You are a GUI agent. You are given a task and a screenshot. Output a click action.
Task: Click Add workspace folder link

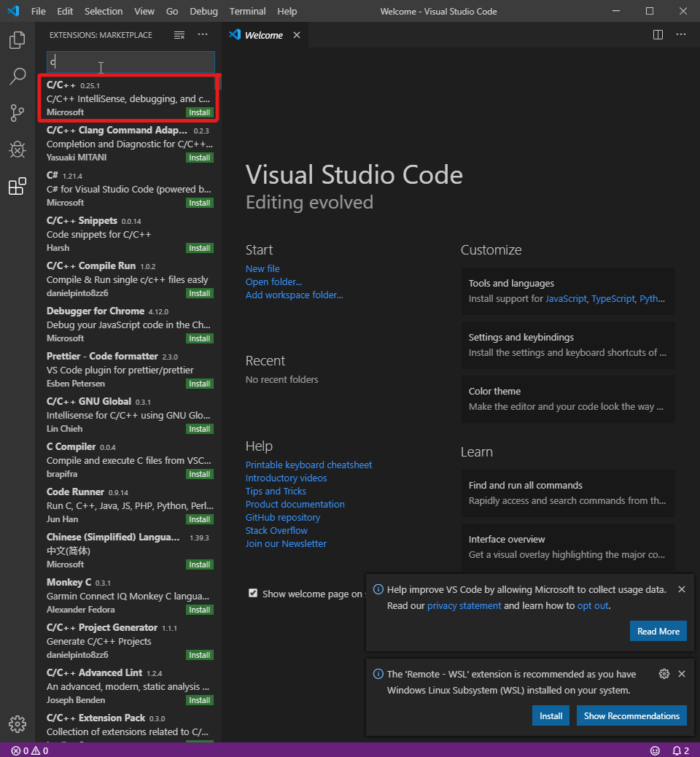pyautogui.click(x=294, y=295)
